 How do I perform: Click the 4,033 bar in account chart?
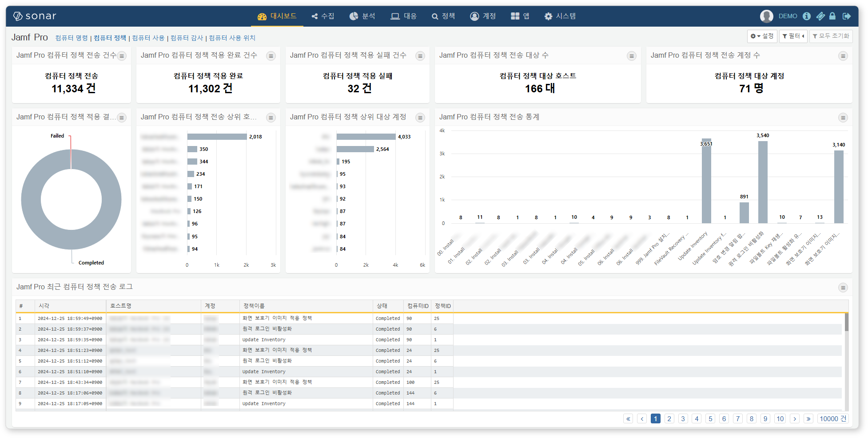[366, 137]
